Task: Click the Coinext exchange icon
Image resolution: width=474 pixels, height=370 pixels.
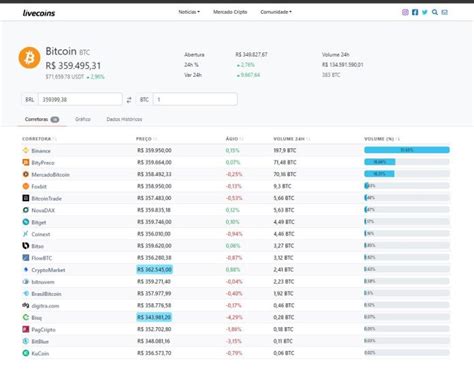Action: [26, 234]
